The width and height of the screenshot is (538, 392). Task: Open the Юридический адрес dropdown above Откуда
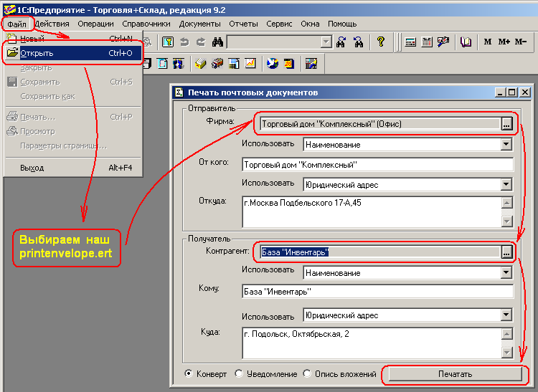click(x=506, y=185)
